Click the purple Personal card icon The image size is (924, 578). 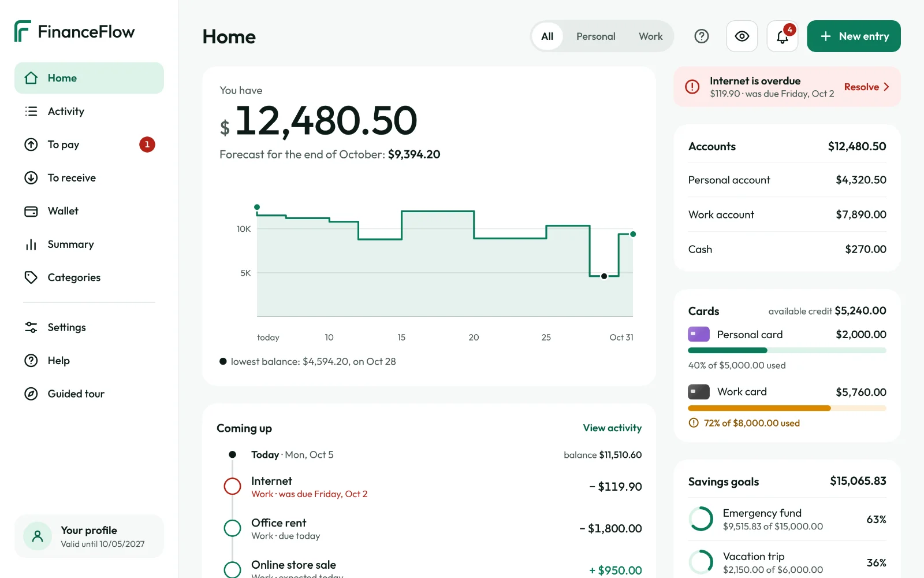point(699,334)
